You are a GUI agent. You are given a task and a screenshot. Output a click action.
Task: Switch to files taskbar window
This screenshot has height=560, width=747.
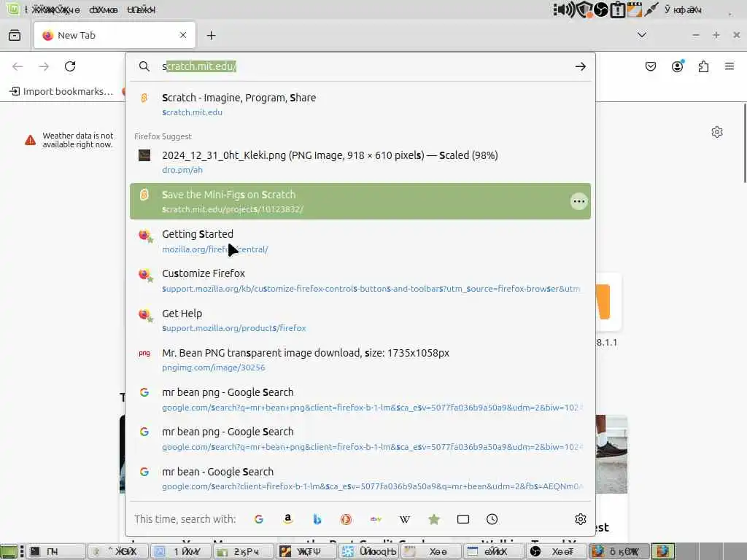pyautogui.click(x=244, y=551)
